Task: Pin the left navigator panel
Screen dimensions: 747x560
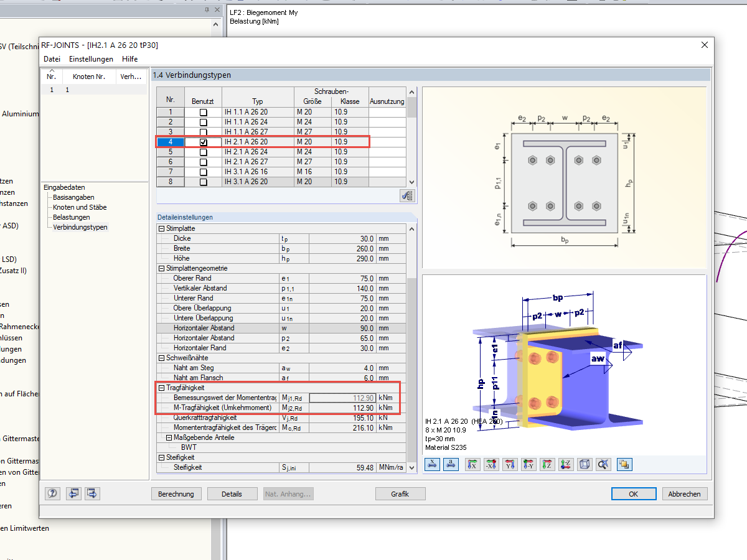Action: 207,11
